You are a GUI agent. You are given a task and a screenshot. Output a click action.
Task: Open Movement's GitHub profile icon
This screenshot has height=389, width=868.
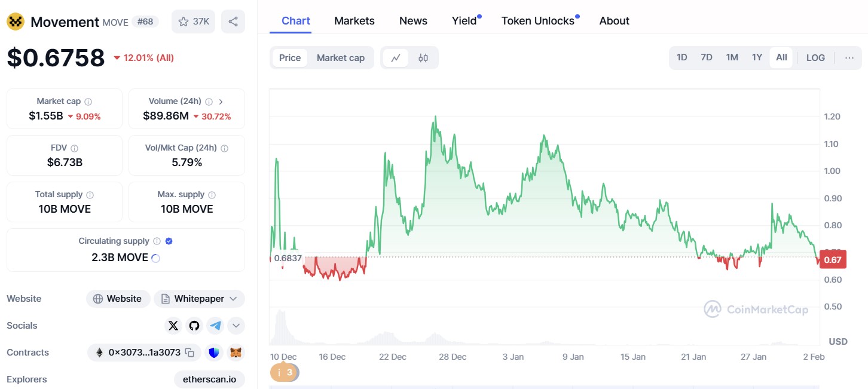[194, 326]
